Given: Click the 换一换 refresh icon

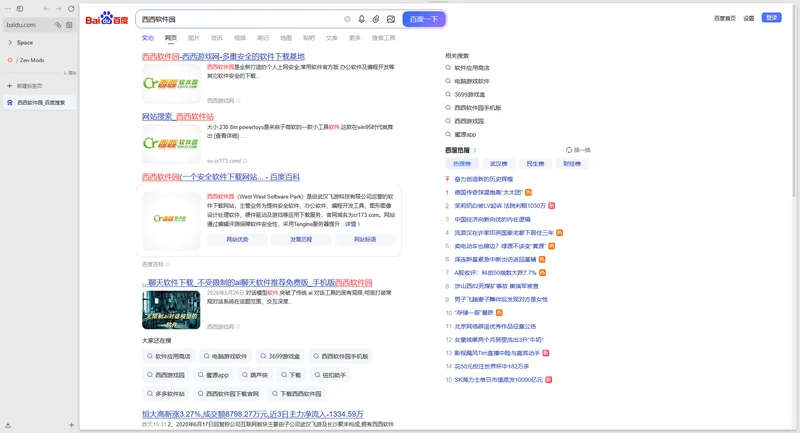Looking at the screenshot, I should 569,150.
